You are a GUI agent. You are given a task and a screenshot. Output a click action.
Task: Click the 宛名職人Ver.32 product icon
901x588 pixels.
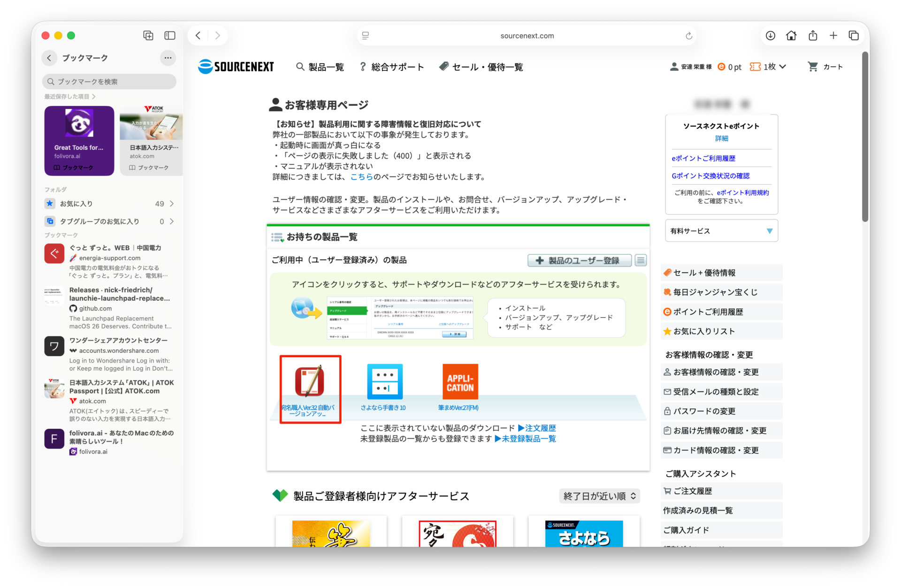tap(309, 381)
